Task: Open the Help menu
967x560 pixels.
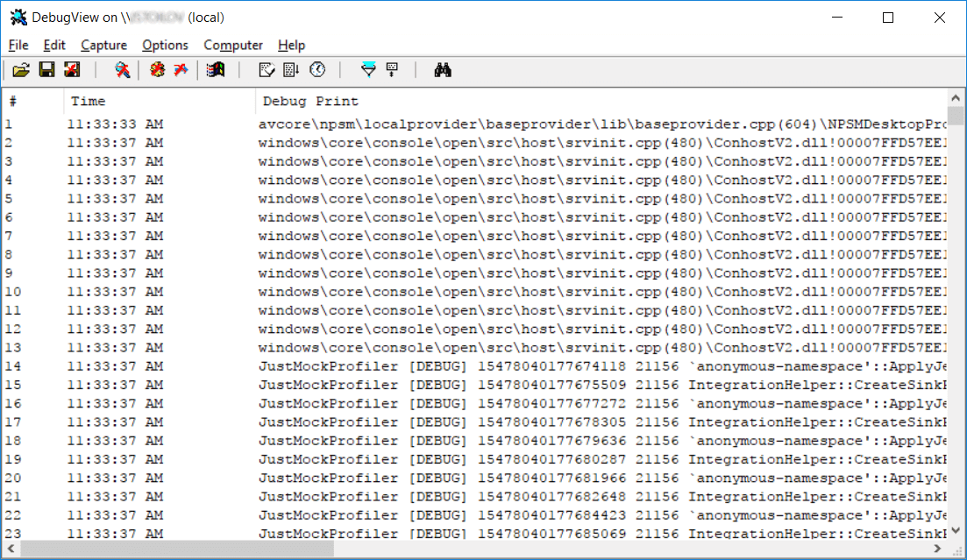Action: 291,45
